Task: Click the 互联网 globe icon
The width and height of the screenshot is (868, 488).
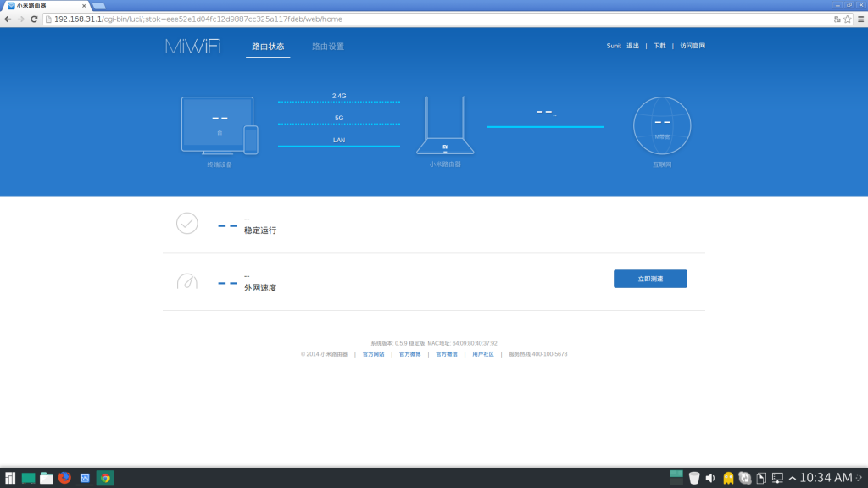Action: tap(662, 125)
